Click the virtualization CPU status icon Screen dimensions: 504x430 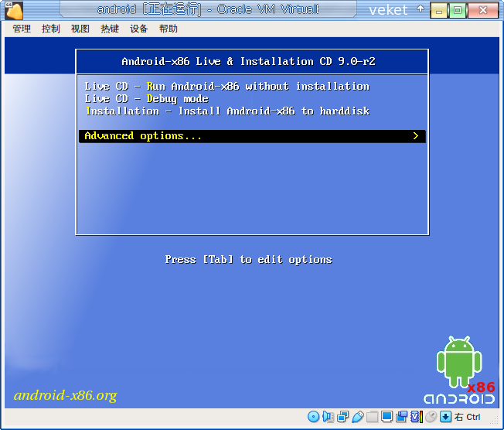coord(417,417)
